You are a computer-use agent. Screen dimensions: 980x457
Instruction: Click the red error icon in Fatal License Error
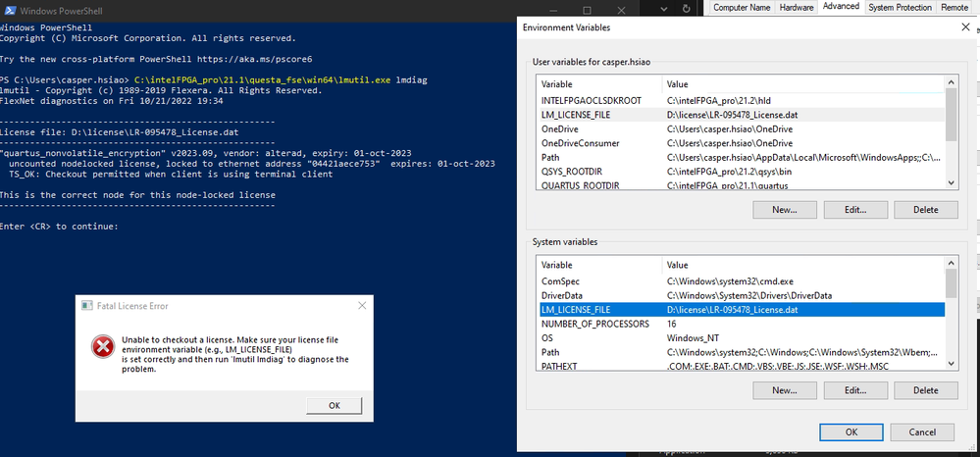[x=100, y=347]
